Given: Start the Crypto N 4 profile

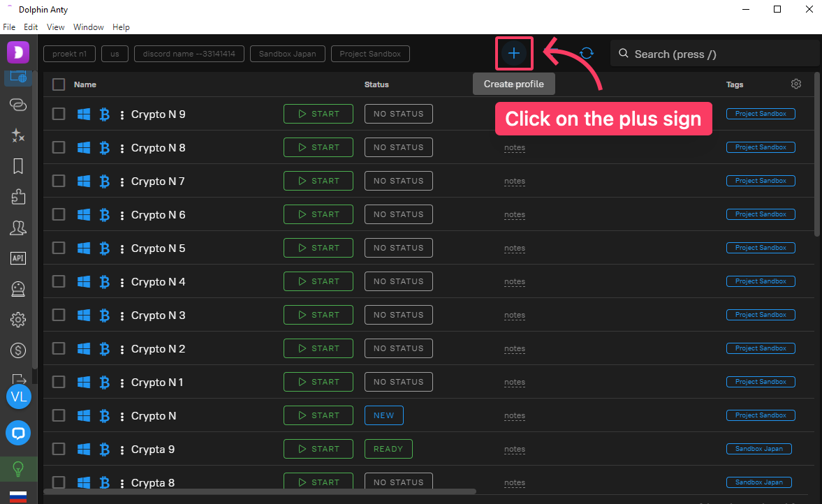Looking at the screenshot, I should (318, 281).
